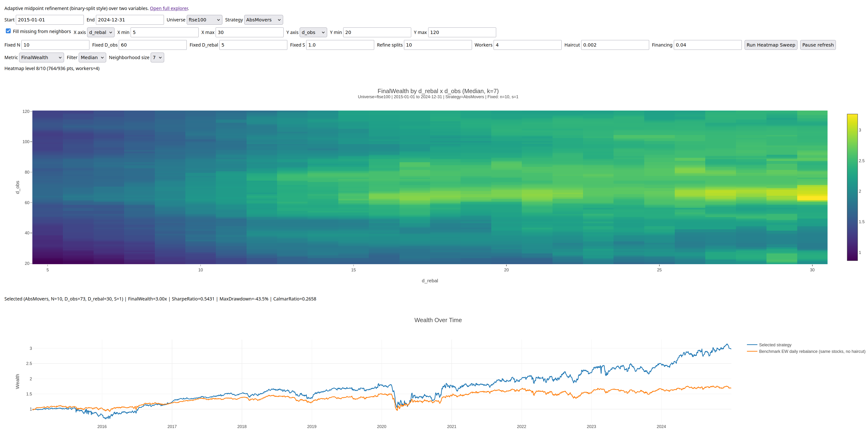Viewport: 868px width, 435px height.
Task: Change the Neighborhood size dropdown
Action: [157, 58]
